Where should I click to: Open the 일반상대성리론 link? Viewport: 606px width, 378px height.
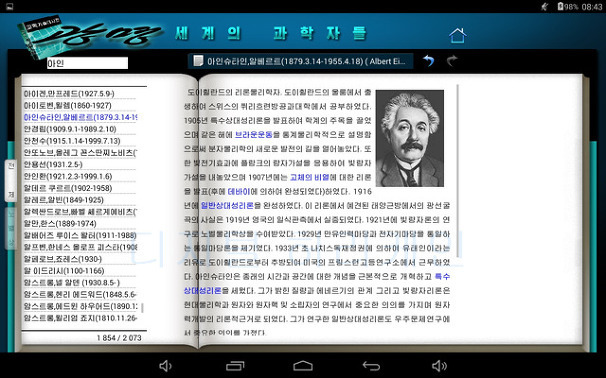coord(227,206)
